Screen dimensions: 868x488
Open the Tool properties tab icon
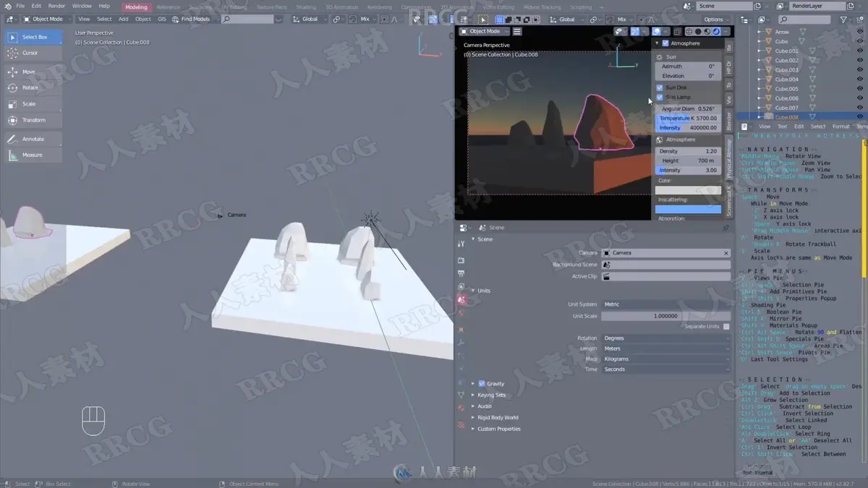click(x=461, y=244)
